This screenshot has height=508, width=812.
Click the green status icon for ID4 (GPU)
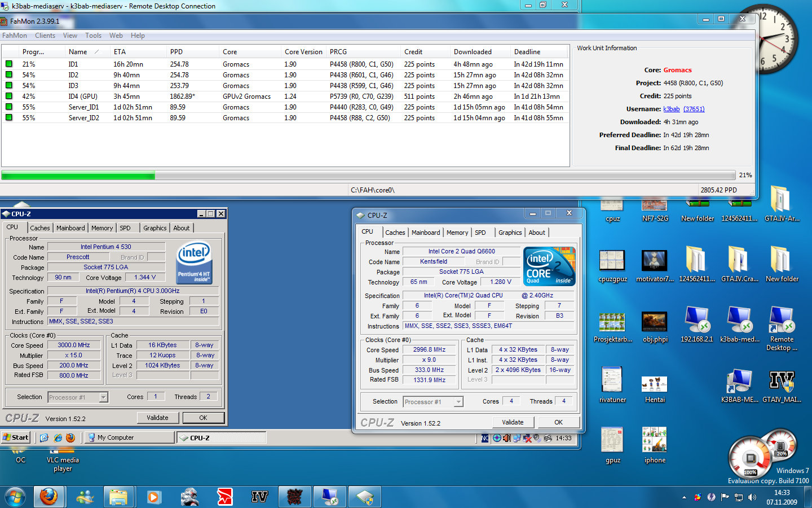click(8, 96)
